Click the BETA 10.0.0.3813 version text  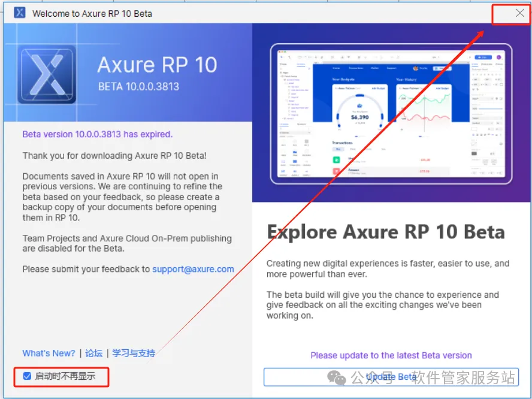(x=138, y=86)
